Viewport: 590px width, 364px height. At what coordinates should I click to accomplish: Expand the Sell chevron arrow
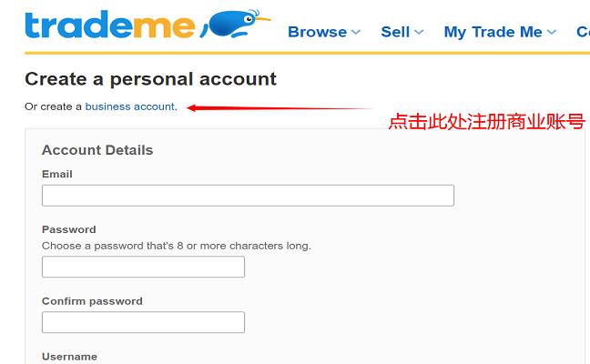tap(419, 32)
